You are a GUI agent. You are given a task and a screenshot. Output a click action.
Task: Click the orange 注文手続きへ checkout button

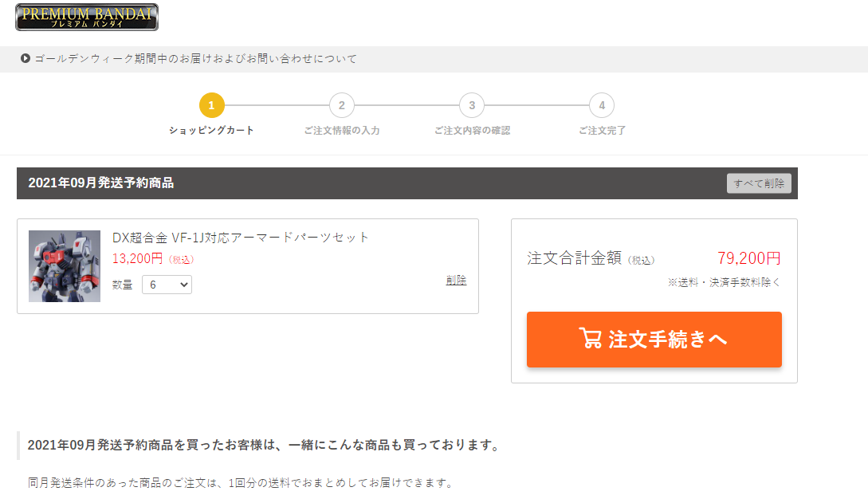coord(654,340)
